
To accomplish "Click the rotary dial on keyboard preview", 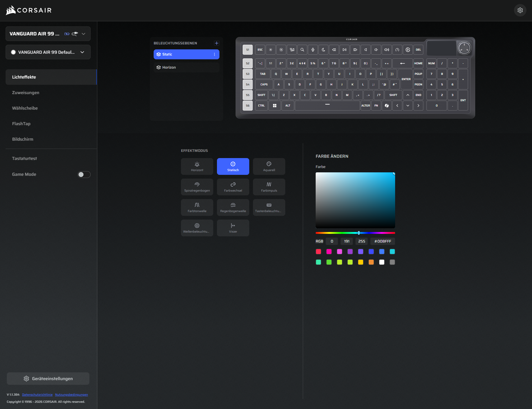I will coord(464,48).
